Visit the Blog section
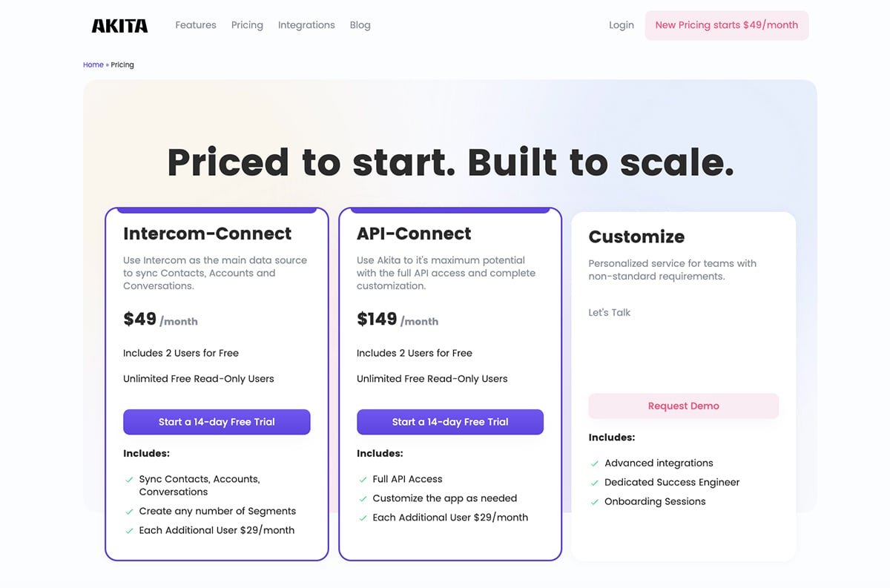 360,24
